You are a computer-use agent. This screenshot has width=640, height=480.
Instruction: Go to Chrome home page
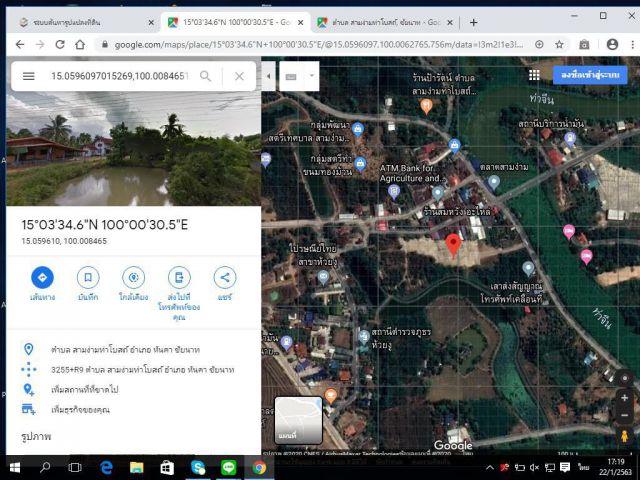tap(80, 44)
